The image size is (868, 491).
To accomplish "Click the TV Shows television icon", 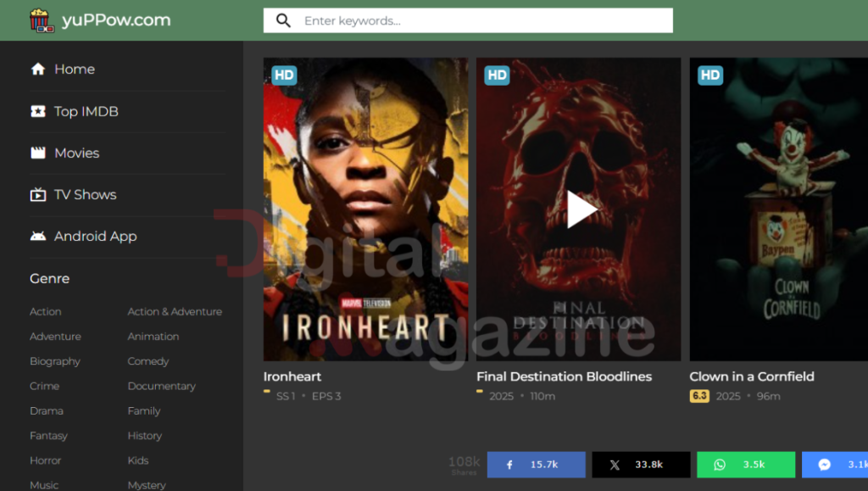I will point(37,195).
